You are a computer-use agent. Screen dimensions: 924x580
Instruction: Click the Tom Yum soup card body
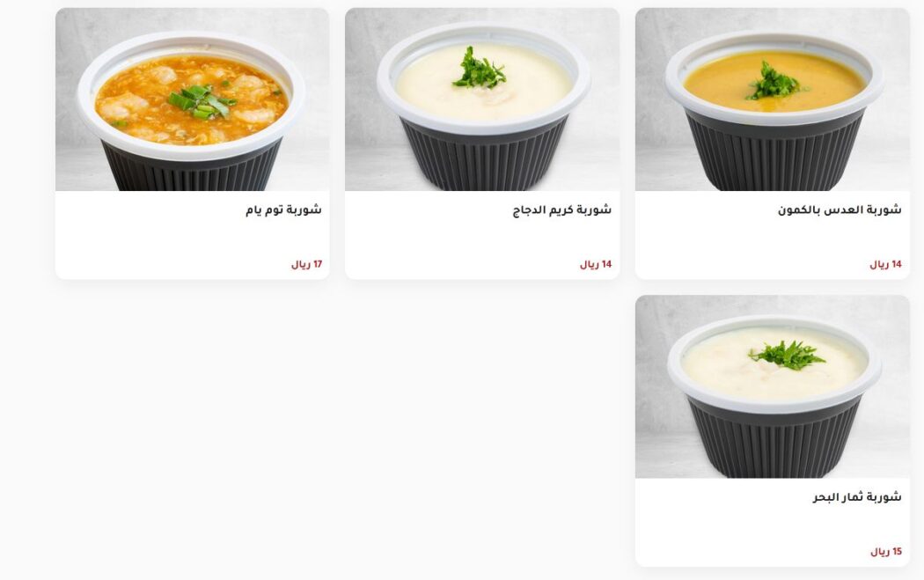tap(192, 235)
